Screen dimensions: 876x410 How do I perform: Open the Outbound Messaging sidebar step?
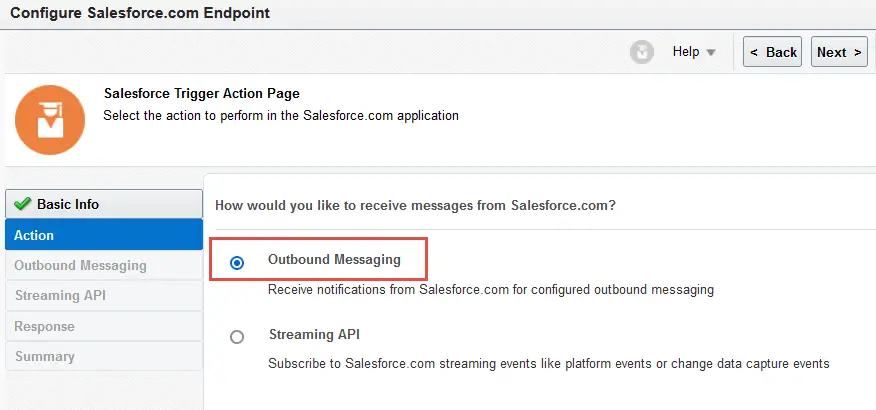[104, 265]
